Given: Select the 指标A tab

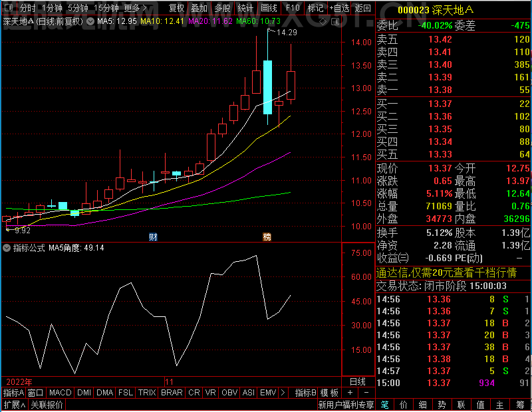Looking at the screenshot, I should pos(13,393).
